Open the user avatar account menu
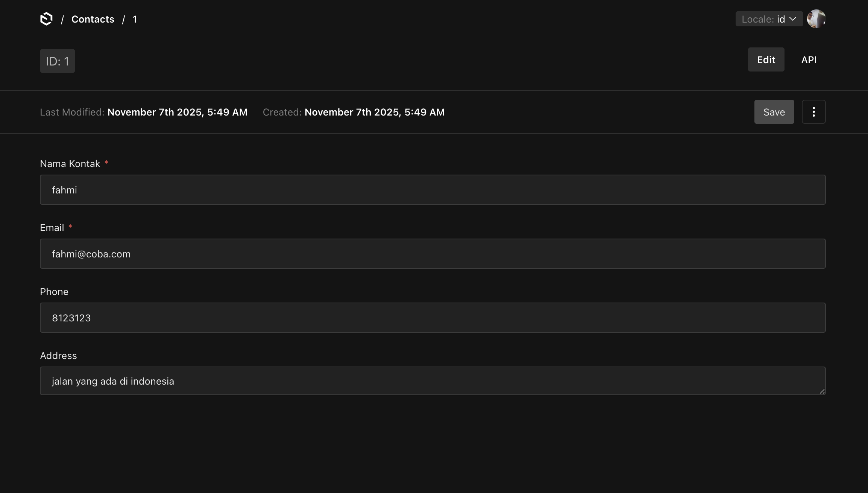868x493 pixels. tap(816, 19)
